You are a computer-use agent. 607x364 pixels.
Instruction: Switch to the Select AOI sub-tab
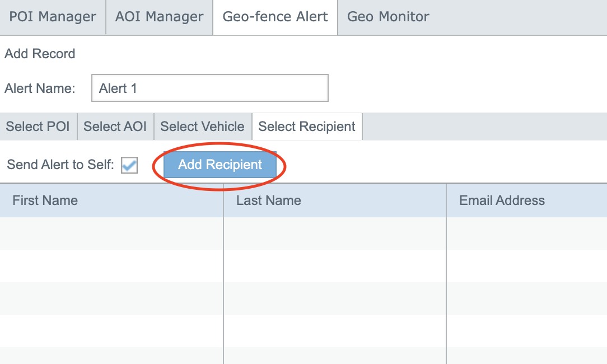(115, 127)
